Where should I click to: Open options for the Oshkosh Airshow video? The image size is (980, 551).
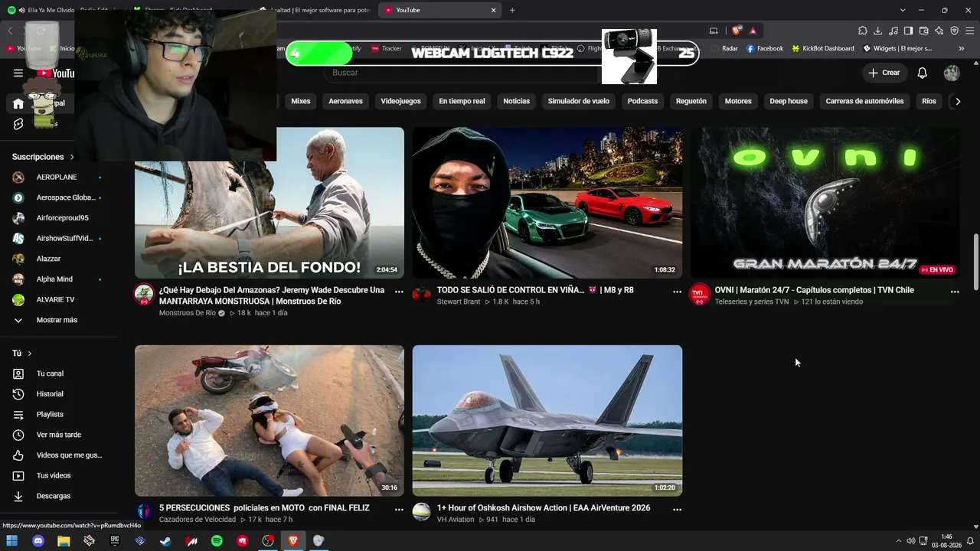pos(677,509)
